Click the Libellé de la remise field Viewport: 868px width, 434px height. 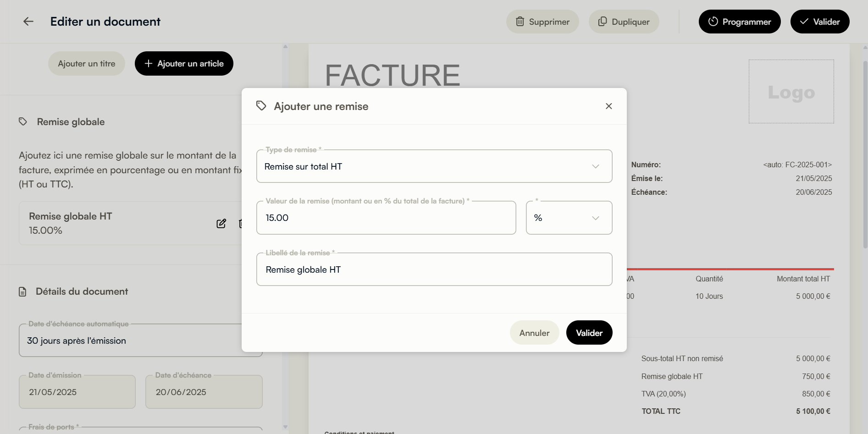(x=434, y=269)
